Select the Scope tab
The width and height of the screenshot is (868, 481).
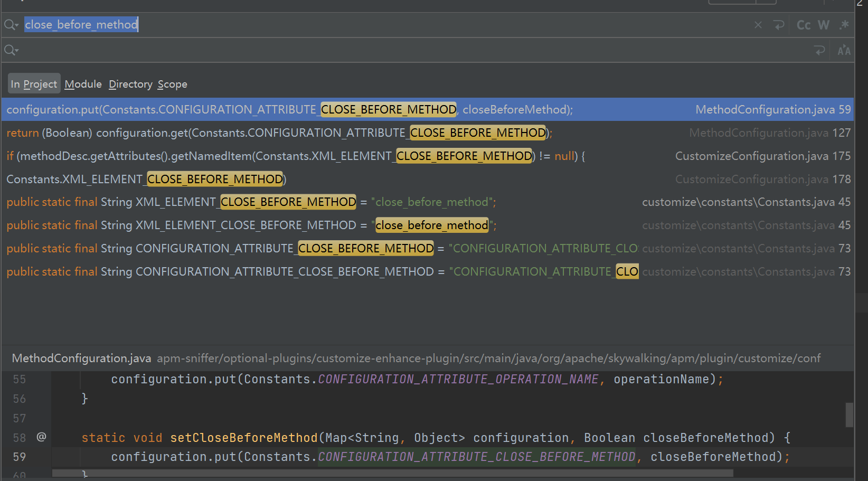[x=172, y=84]
